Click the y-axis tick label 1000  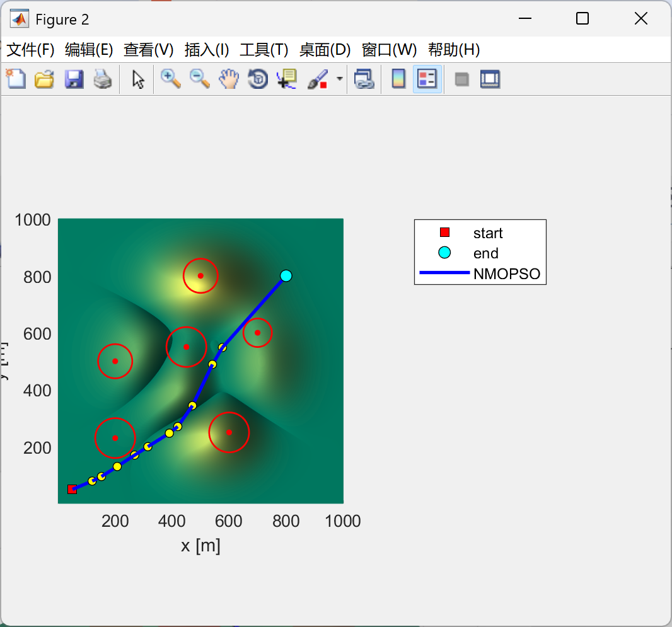[33, 220]
